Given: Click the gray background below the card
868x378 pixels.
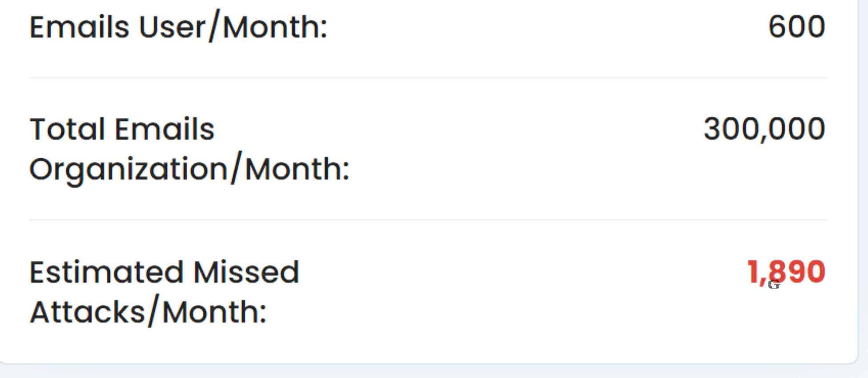Looking at the screenshot, I should click(428, 372).
